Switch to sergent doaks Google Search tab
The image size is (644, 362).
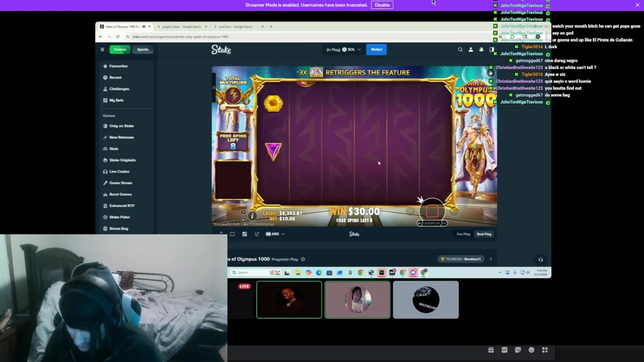(x=182, y=27)
